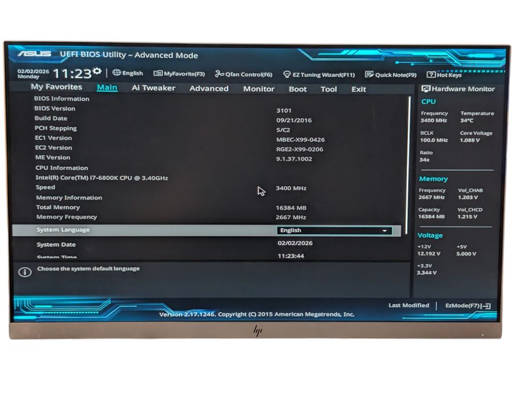Click ME Version value 9.1.37.1002

(x=294, y=159)
